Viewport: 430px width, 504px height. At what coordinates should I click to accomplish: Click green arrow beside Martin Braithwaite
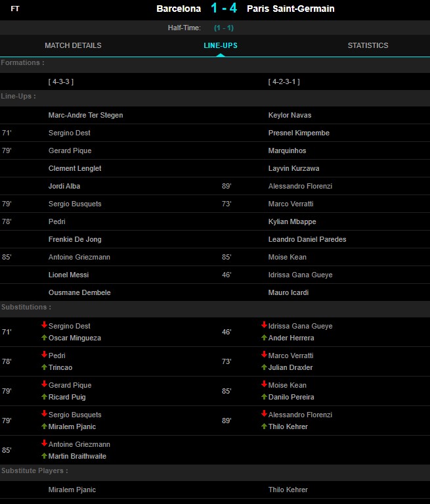(x=45, y=456)
